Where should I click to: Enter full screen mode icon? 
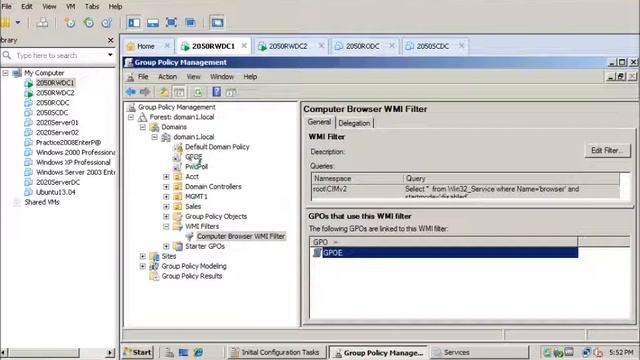pyautogui.click(x=171, y=22)
